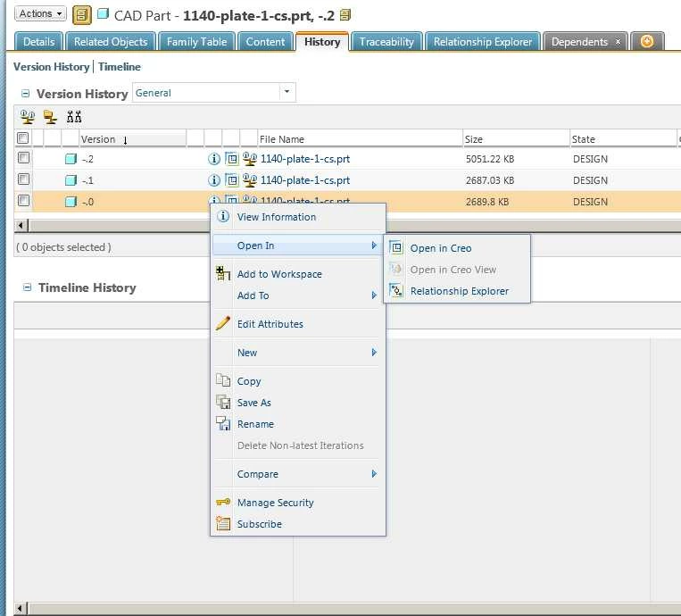Screen dimensions: 681x616
Task: Toggle the select-all checkbox in table header
Action: tap(23, 138)
